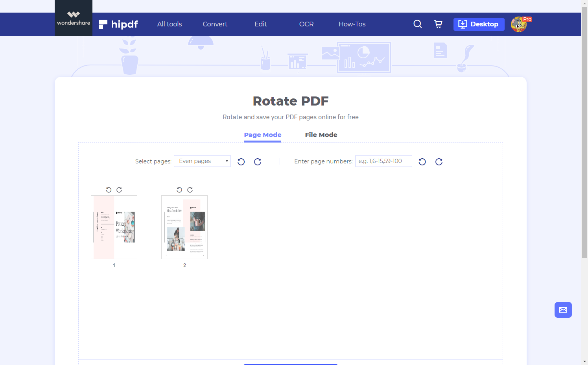Screen dimensions: 588x365
Task: Open the Convert menu
Action: 215,24
